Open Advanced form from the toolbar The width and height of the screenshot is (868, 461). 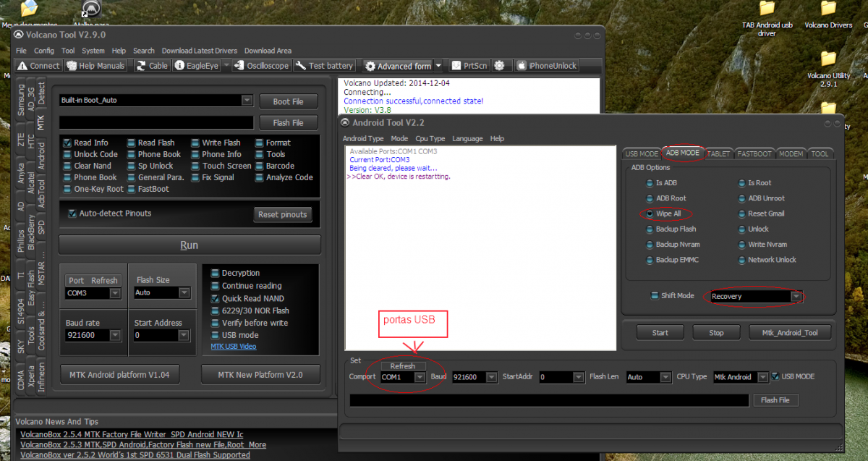397,66
